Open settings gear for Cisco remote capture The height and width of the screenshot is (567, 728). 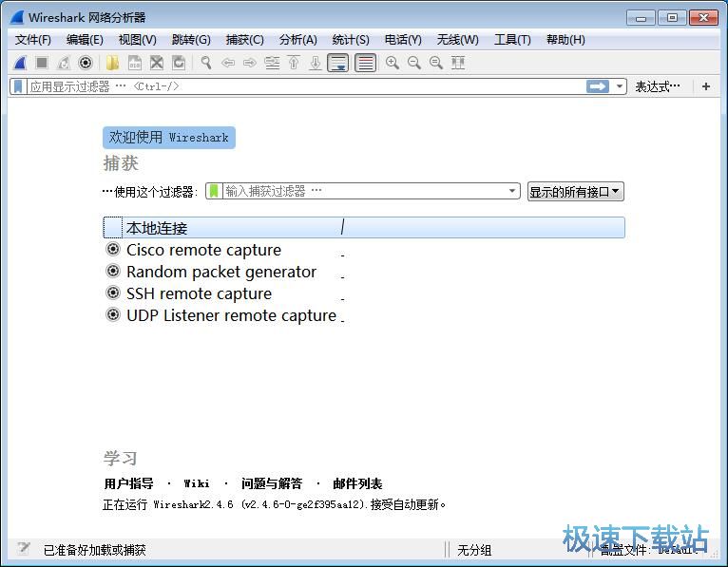click(113, 249)
